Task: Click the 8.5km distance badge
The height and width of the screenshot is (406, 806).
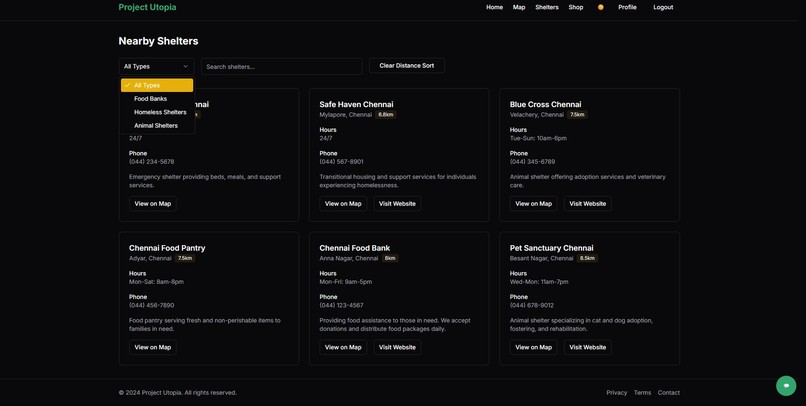Action: 587,258
